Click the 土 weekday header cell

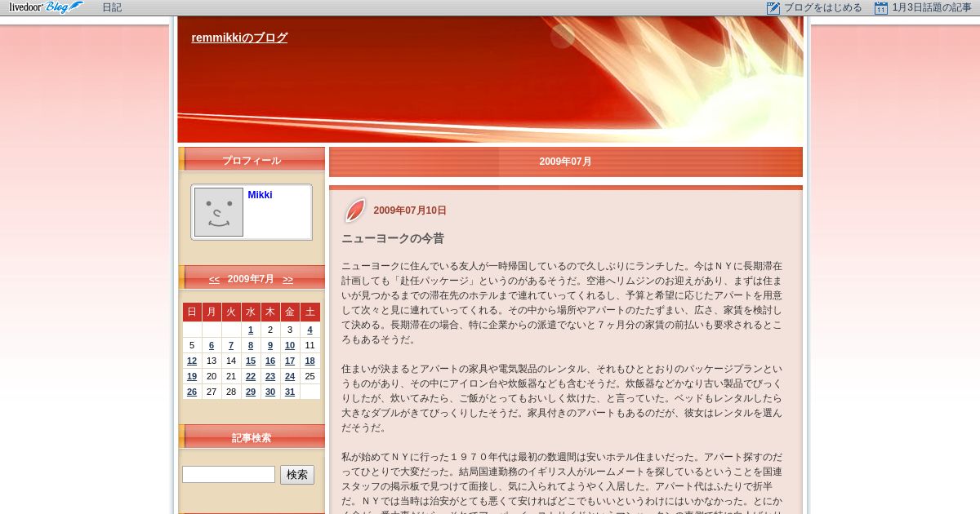click(310, 312)
